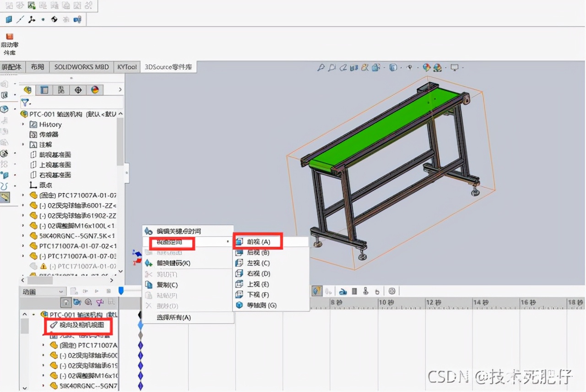The width and height of the screenshot is (586, 392).
Task: Click the calculate motion study icon
Action: pyautogui.click(x=73, y=291)
